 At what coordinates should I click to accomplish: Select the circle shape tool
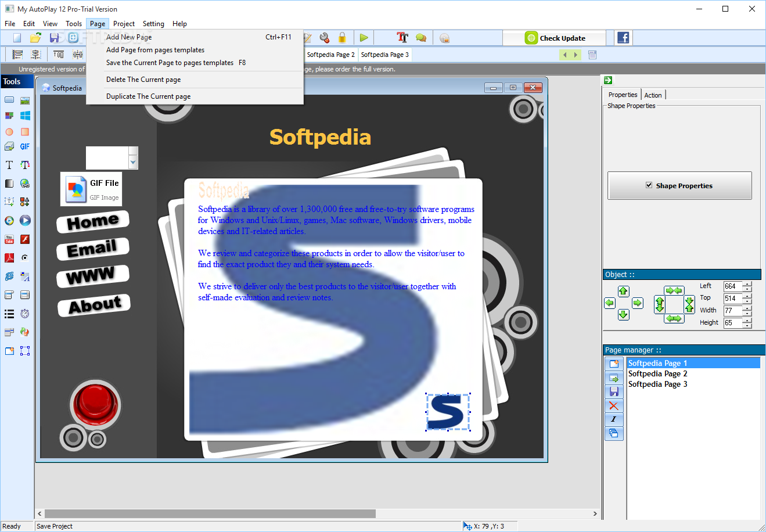tap(9, 132)
